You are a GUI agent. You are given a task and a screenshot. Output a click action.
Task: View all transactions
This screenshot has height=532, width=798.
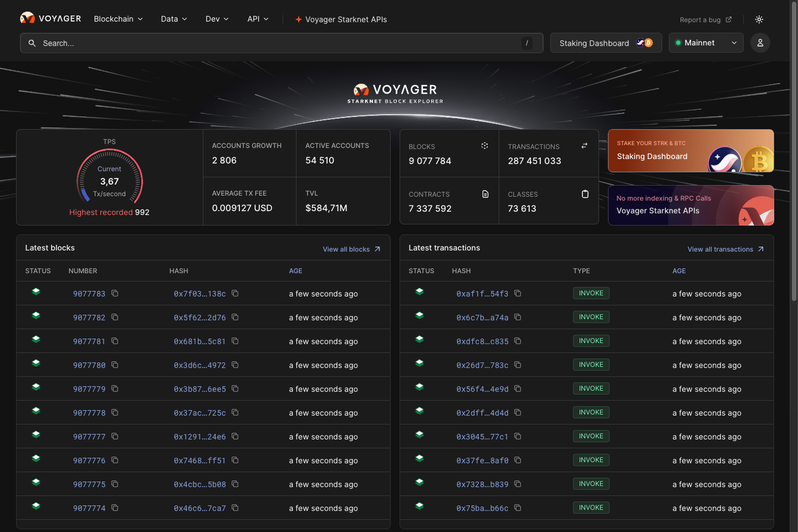pyautogui.click(x=726, y=249)
